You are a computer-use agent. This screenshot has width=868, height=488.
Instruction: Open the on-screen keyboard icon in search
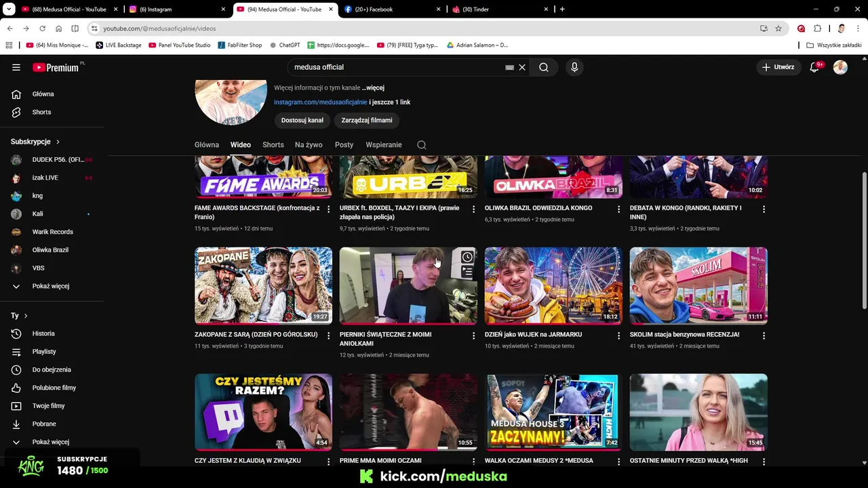tap(510, 67)
